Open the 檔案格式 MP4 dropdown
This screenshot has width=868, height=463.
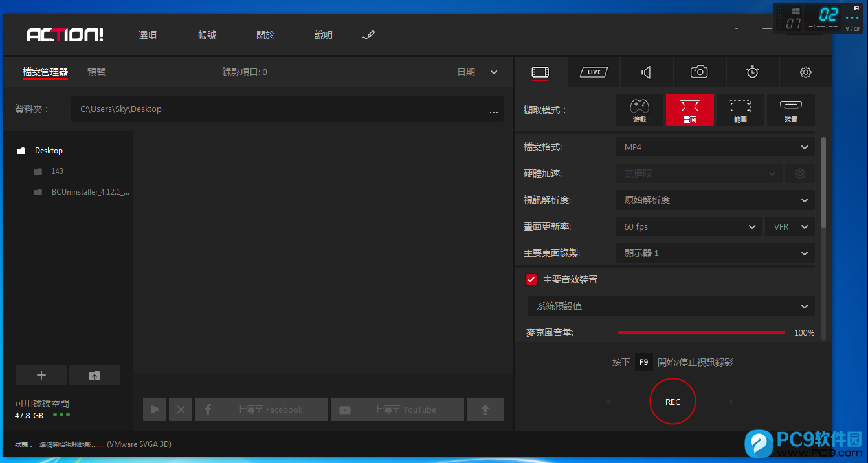715,147
